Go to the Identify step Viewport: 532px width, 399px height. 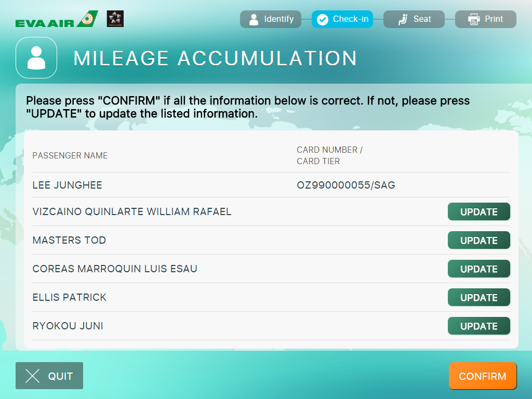[x=271, y=19]
